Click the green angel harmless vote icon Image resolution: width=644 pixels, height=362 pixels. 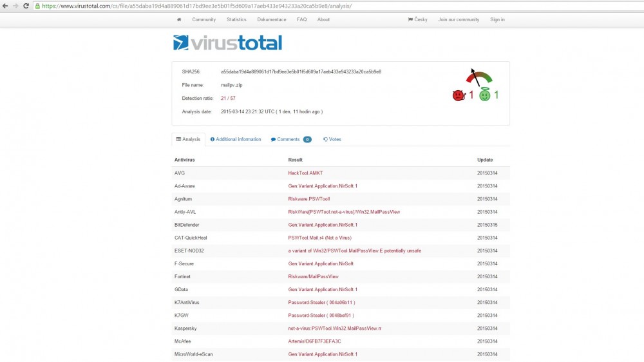pyautogui.click(x=484, y=95)
